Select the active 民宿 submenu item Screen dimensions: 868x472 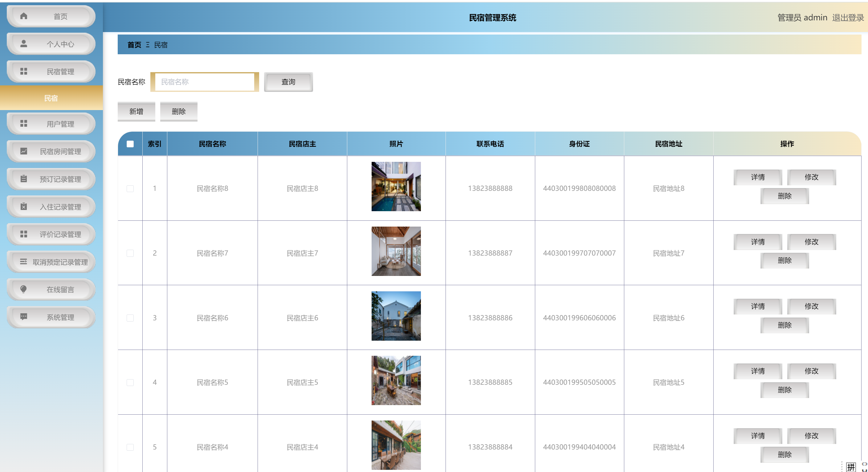(51, 98)
